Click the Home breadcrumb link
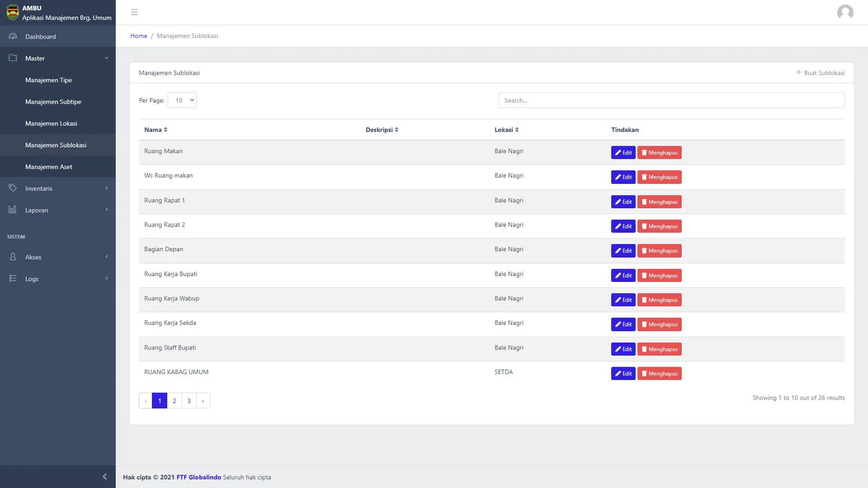 [x=139, y=36]
